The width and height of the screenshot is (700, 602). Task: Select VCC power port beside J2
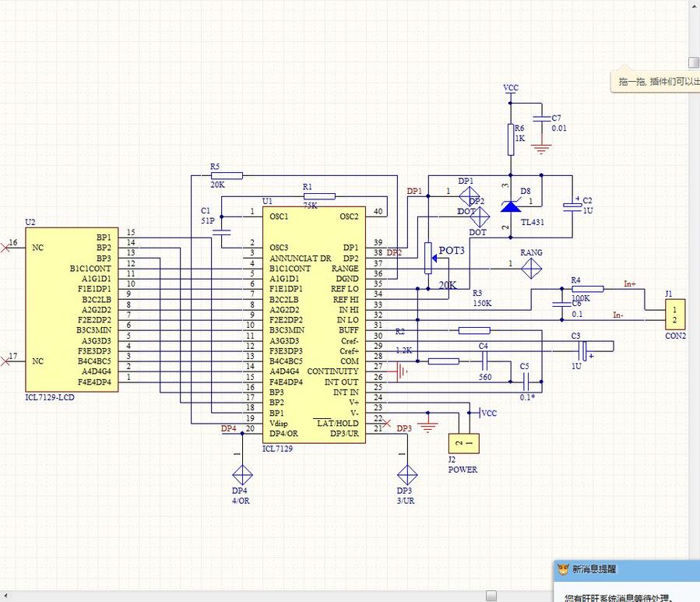point(487,413)
